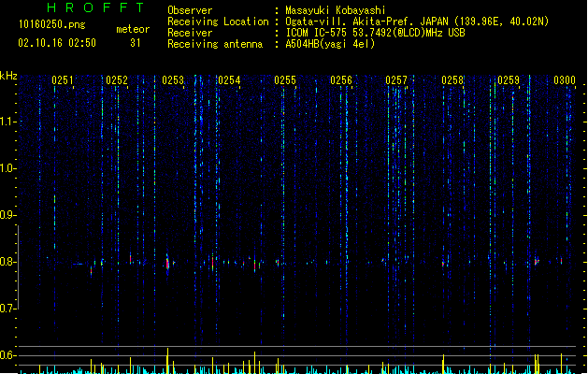The image size is (588, 374).
Task: Click the kHz axis unit label
Action: [x=8, y=76]
